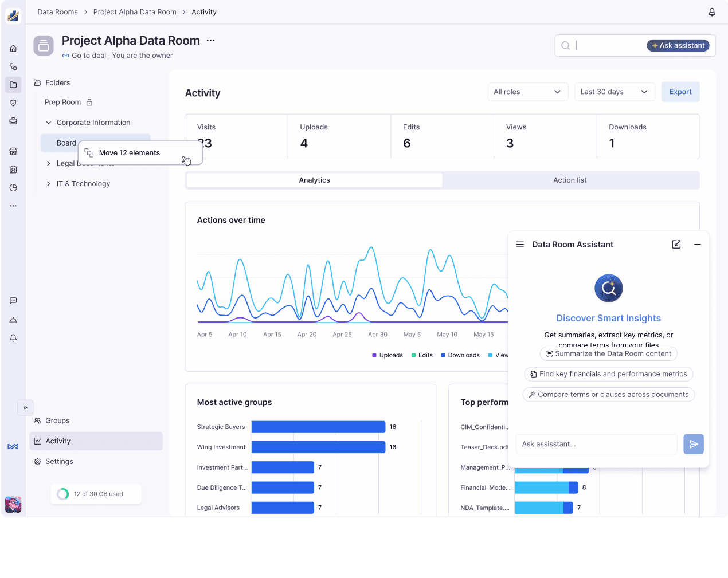Image resolution: width=728 pixels, height=578 pixels.
Task: Open the Last 30 days dropdown
Action: pos(615,92)
